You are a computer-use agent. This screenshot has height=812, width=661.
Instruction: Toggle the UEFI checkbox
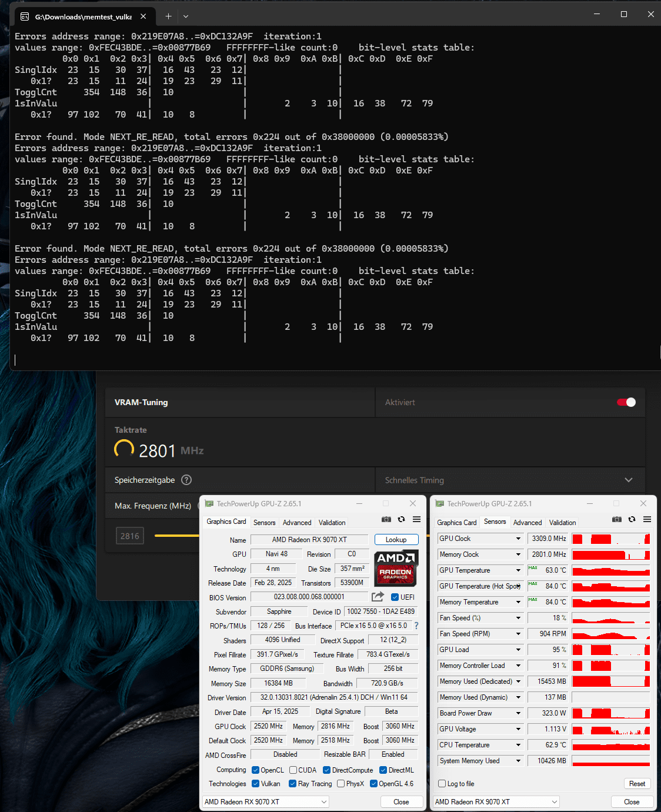point(395,597)
